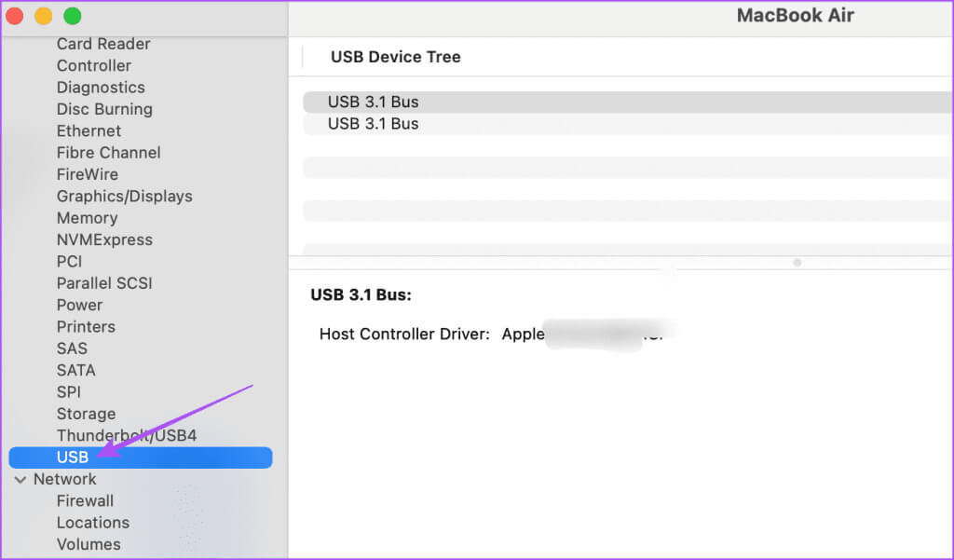Open Firewall under Network
This screenshot has height=560, width=954.
[85, 501]
